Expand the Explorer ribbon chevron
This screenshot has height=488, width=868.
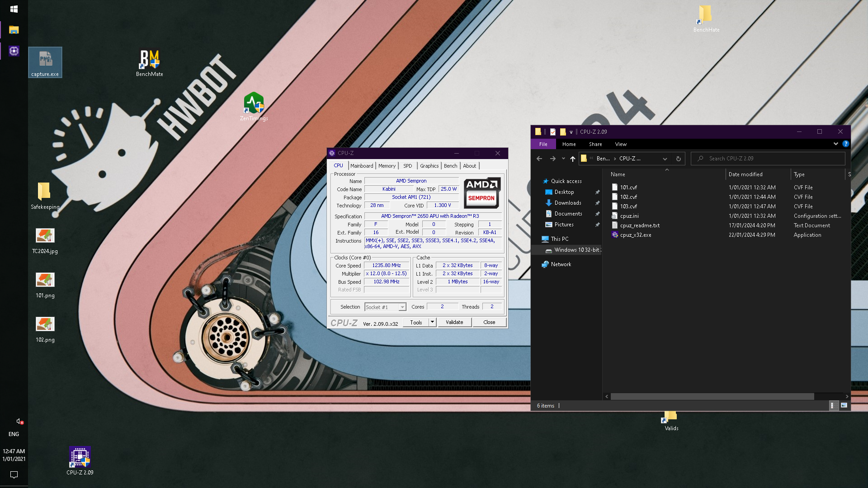point(835,144)
